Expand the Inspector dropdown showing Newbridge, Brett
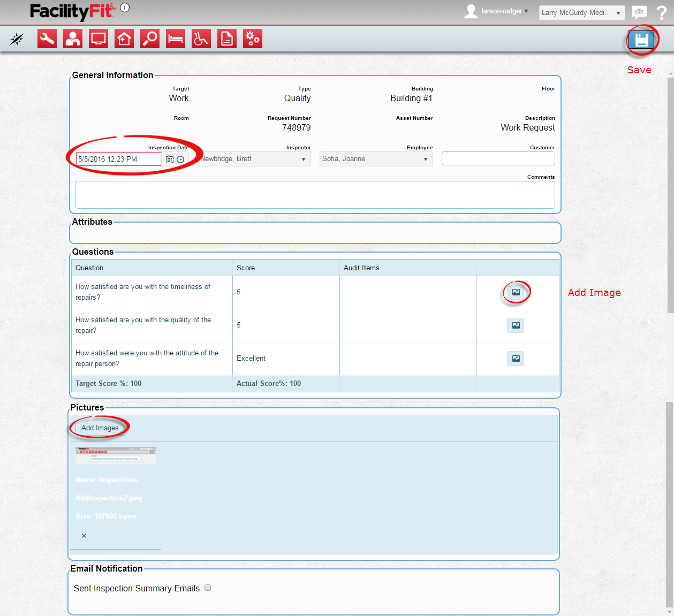 (x=254, y=159)
